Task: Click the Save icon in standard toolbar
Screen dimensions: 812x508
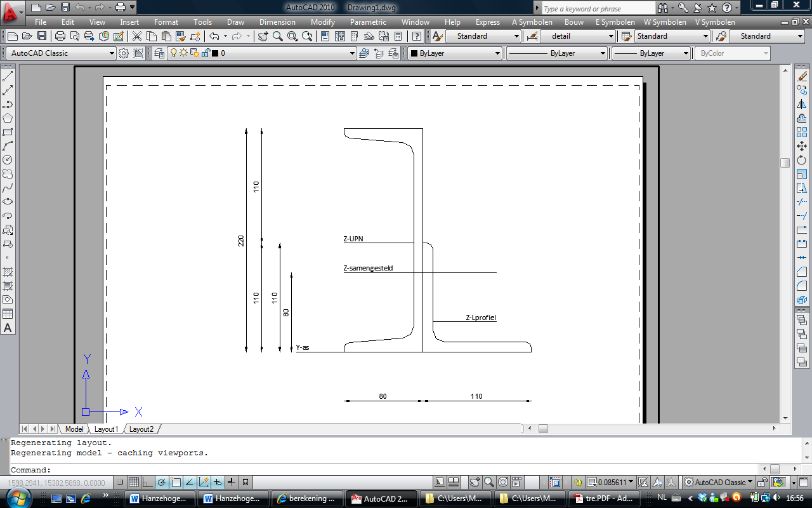Action: [x=42, y=36]
